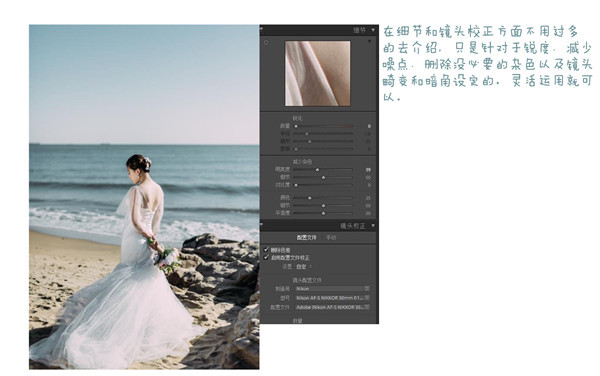The image size is (600, 376).
Task: Click the 颜色 value 25
Action: (x=368, y=198)
